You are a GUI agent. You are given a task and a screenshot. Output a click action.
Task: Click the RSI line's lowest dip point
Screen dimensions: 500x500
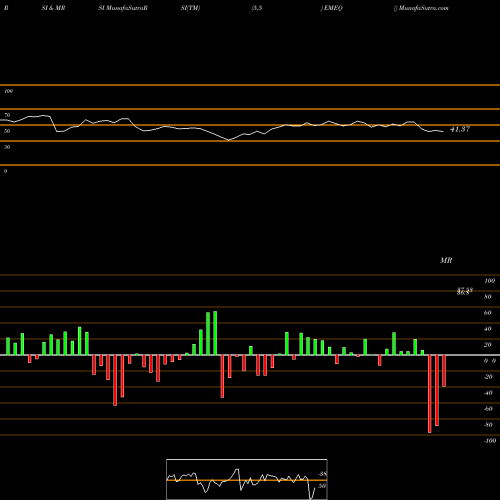[229, 140]
